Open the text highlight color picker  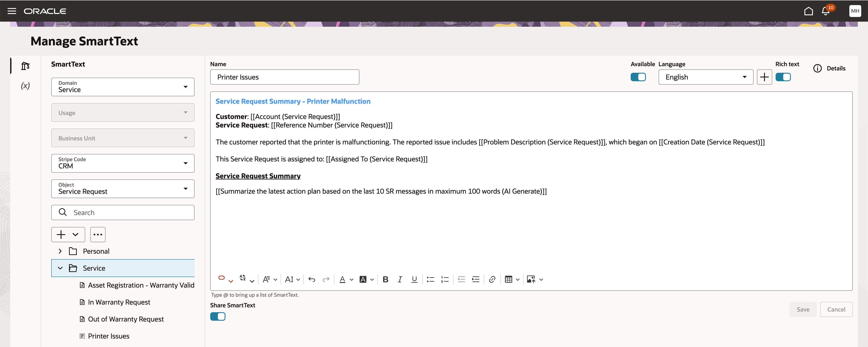tap(363, 279)
